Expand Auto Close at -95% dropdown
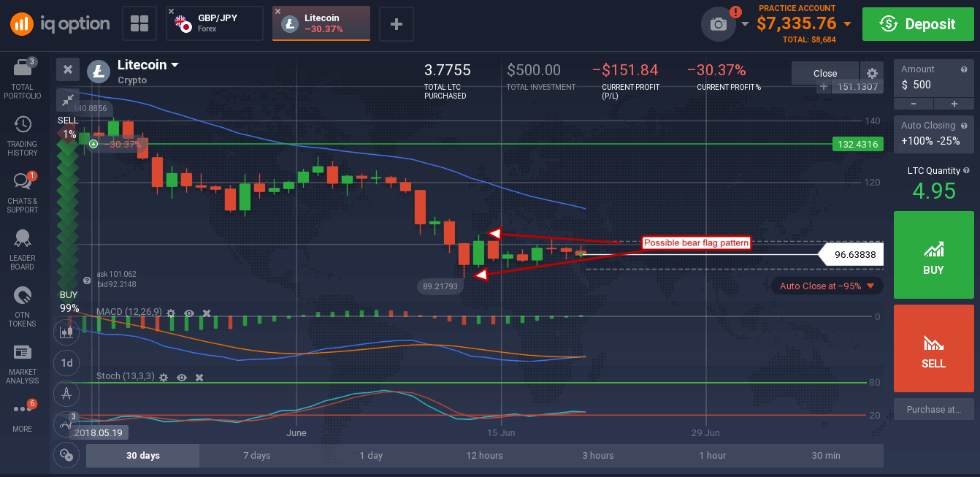This screenshot has height=477, width=980. 870,286
